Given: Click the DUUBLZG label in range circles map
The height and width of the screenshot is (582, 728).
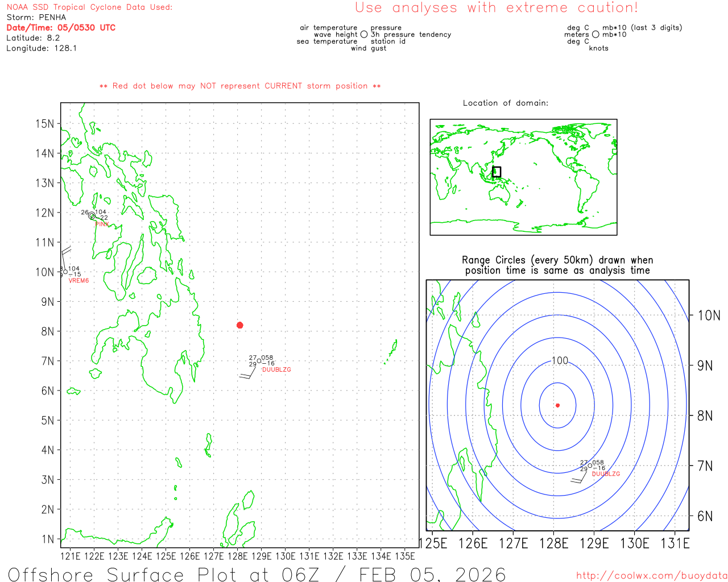Looking at the screenshot, I should click(606, 474).
